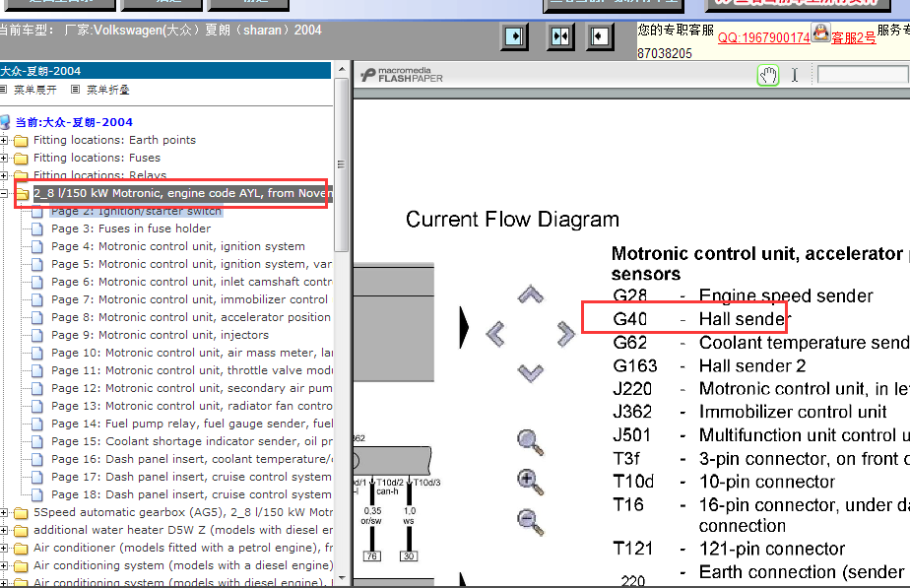Expand Air conditioner petrol engine folder

[x=4, y=548]
